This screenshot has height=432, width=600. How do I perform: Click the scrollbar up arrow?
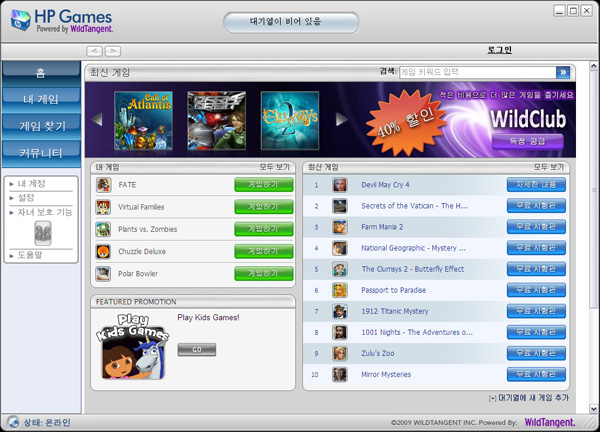point(593,66)
